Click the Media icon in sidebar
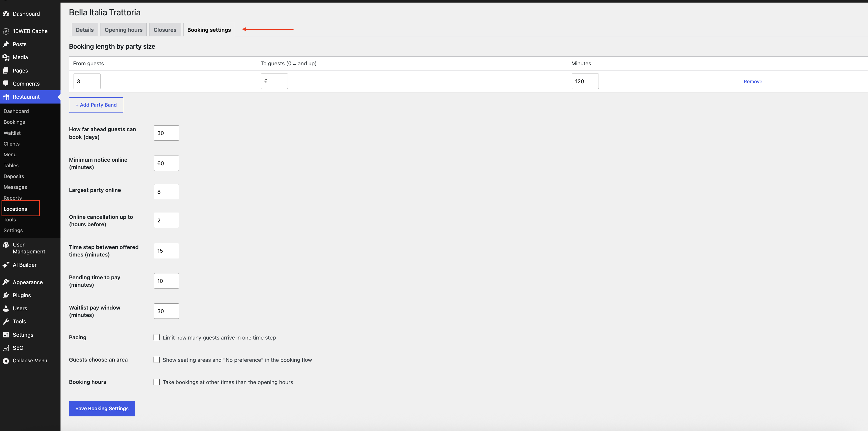This screenshot has width=868, height=431. point(6,58)
